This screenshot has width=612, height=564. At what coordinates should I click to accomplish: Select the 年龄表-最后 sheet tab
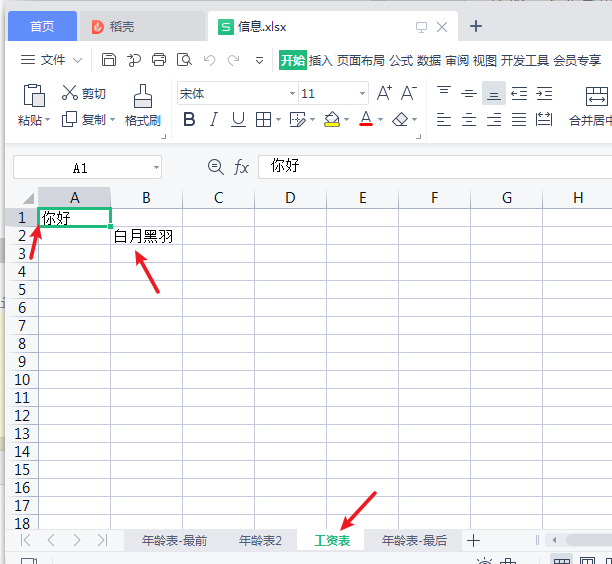[x=414, y=541]
